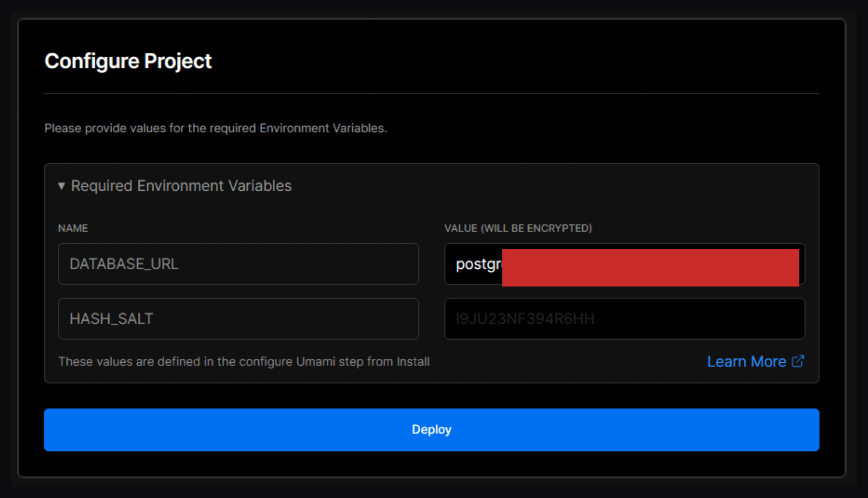Focus the HASH_SALT value input with placeholder
The image size is (868, 498).
624,319
